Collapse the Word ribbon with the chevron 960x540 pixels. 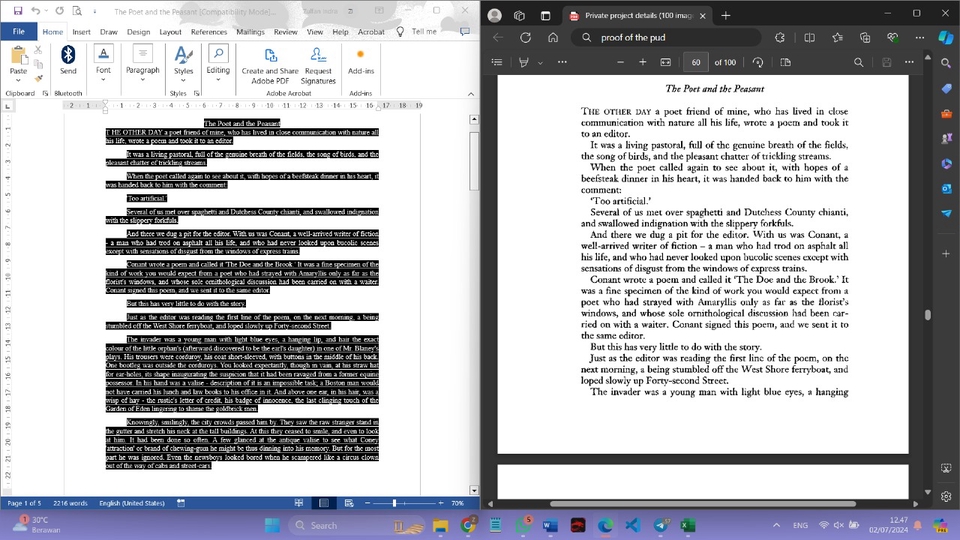[471, 94]
